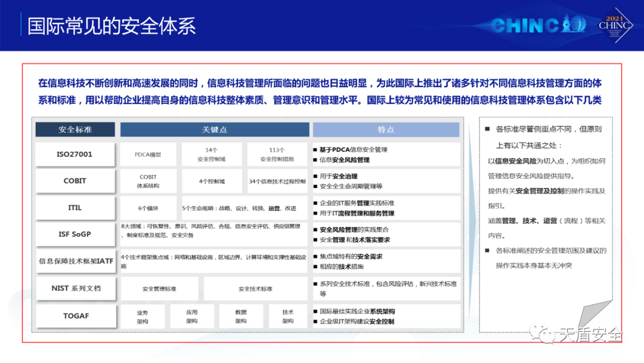Click the COBIT体系结构 cell
The width and height of the screenshot is (644, 363).
148,181
